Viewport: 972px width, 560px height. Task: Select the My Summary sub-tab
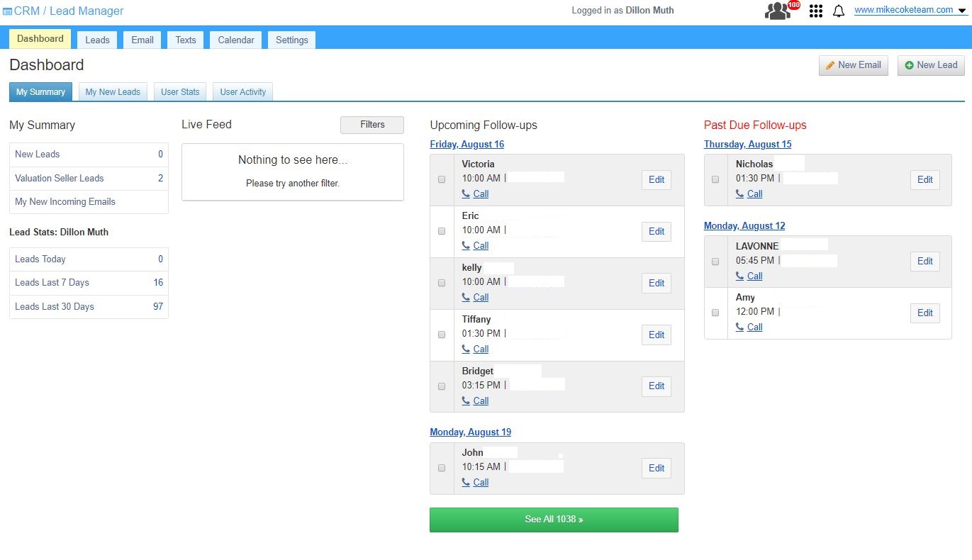click(x=40, y=92)
